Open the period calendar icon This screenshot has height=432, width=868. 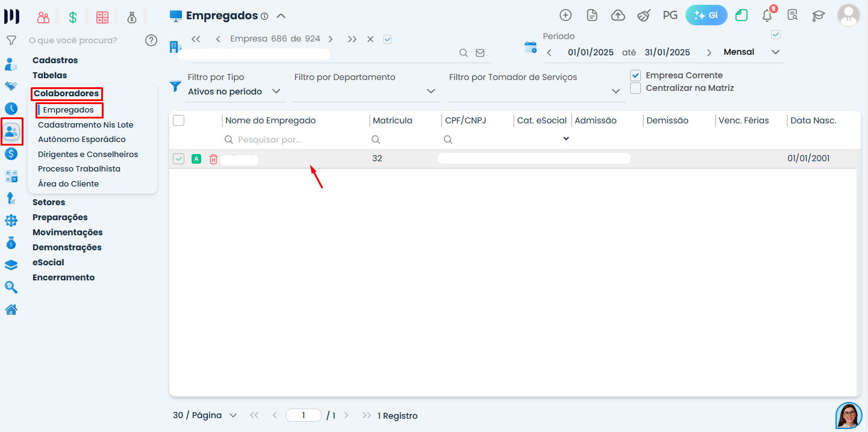coord(530,48)
